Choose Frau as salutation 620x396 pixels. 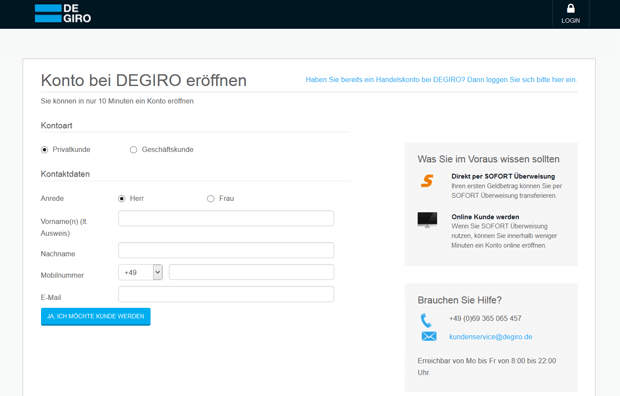point(211,199)
